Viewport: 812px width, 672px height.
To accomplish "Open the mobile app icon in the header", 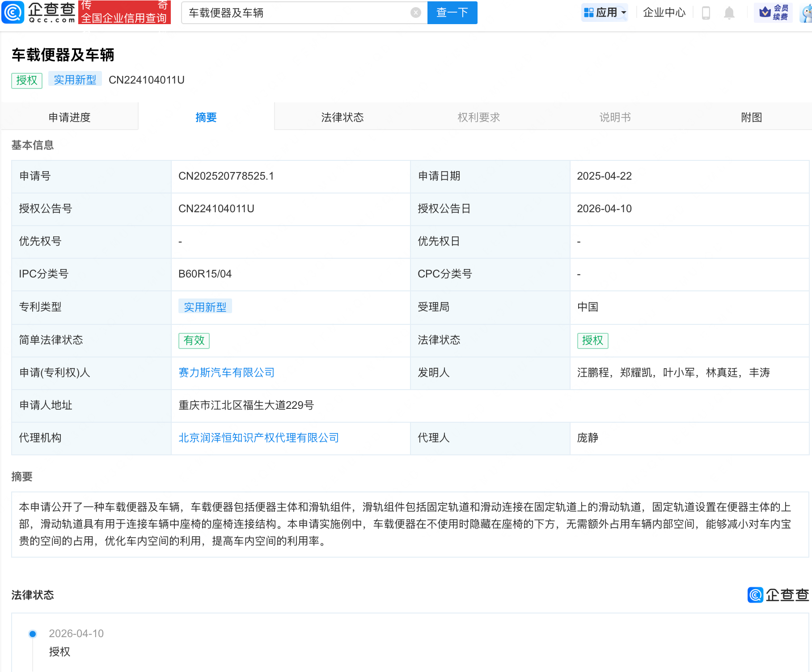I will point(706,13).
